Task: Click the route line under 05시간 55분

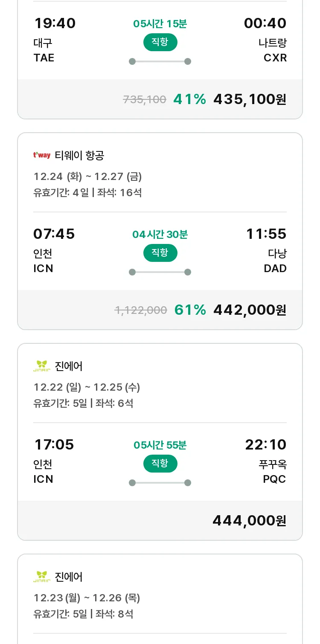Action: (160, 483)
